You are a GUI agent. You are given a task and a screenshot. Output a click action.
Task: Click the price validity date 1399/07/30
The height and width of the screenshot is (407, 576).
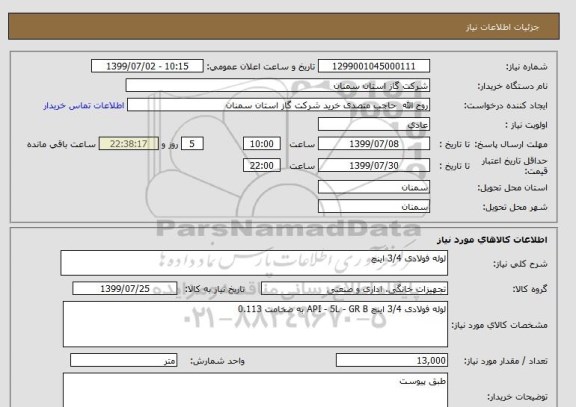click(x=374, y=165)
